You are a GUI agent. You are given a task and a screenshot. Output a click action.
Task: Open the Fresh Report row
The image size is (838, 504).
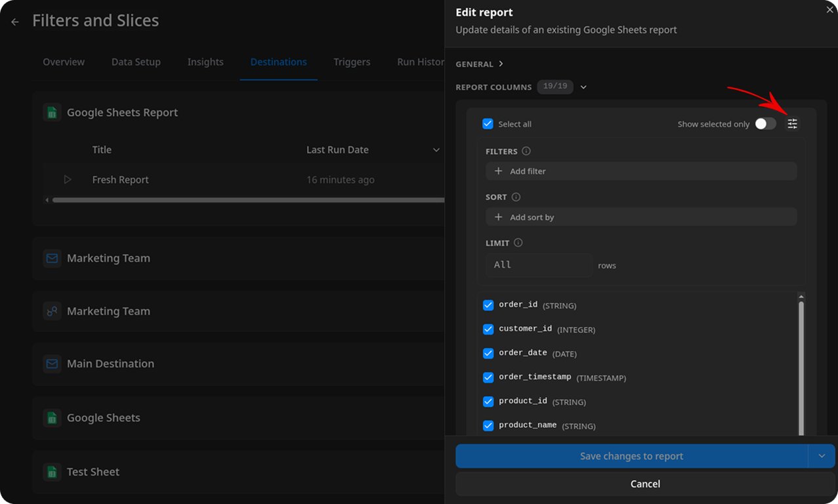[x=244, y=180]
